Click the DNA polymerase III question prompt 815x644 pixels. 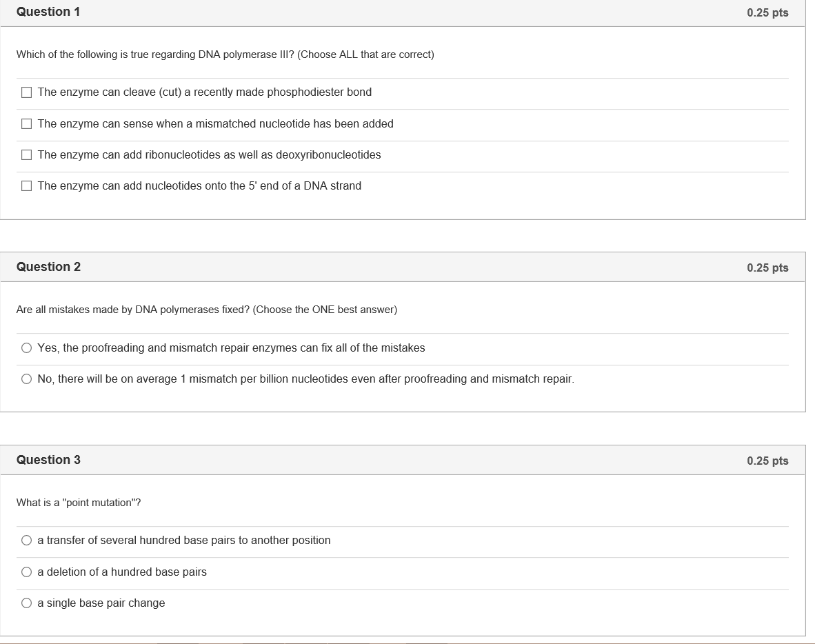point(225,54)
